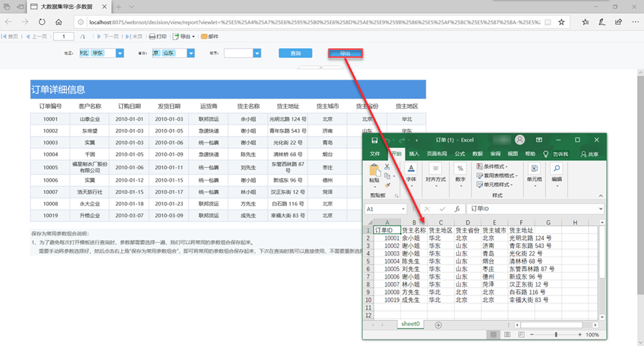Click the Cut scissors icon
644x346 pixels.
click(x=387, y=167)
